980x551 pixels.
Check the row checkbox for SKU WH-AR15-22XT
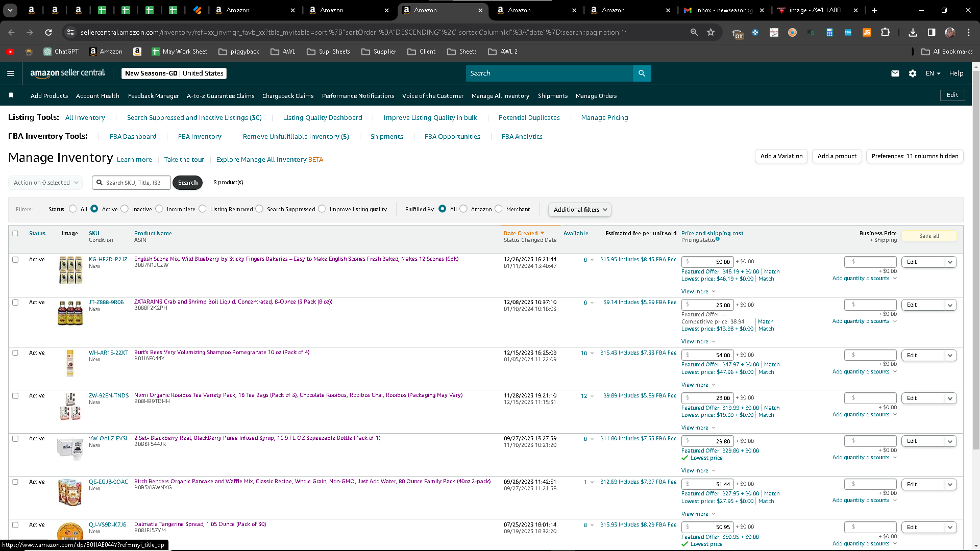[15, 353]
